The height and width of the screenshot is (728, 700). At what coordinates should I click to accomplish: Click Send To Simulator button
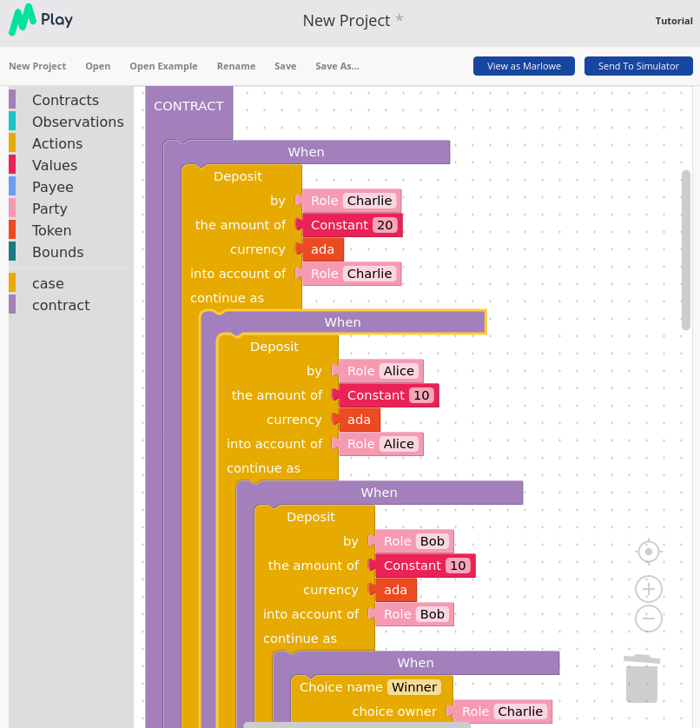[638, 66]
